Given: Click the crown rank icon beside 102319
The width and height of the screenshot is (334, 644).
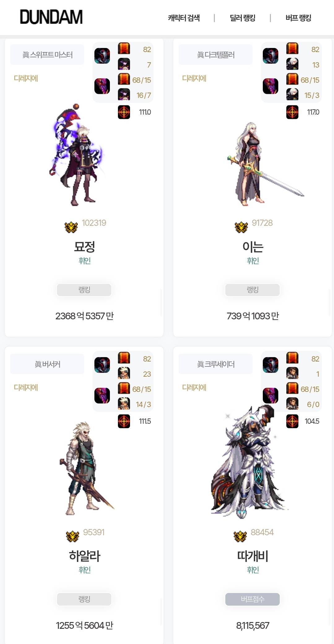Looking at the screenshot, I should (71, 227).
